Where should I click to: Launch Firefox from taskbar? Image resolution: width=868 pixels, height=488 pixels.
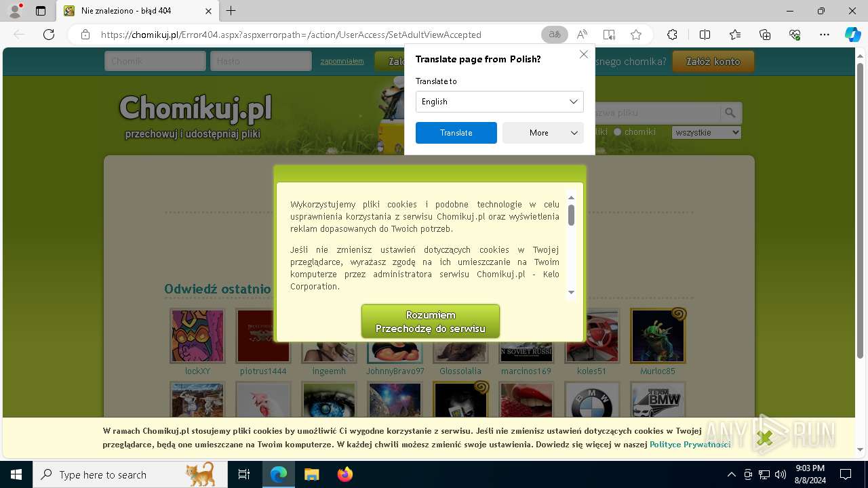344,474
